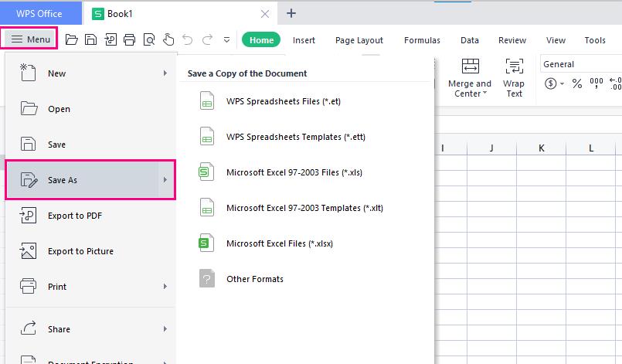
Task: Choose Save As in the file menu
Action: pos(90,180)
